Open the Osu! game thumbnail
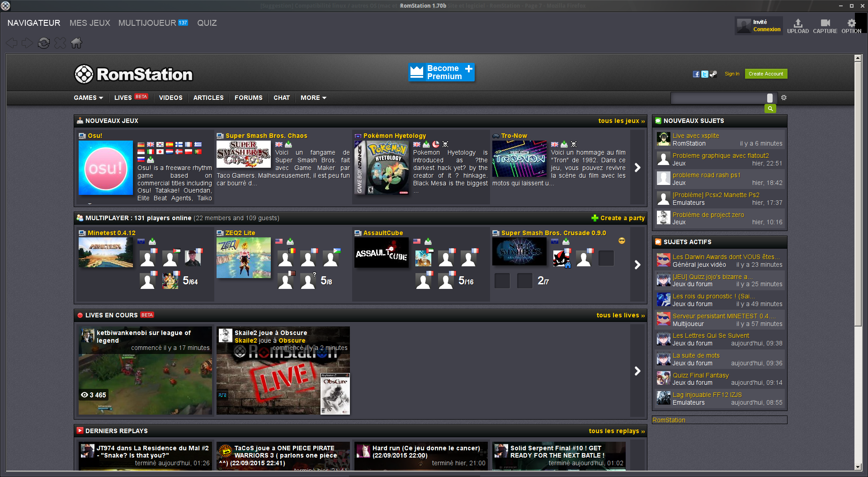This screenshot has width=868, height=477. [106, 168]
